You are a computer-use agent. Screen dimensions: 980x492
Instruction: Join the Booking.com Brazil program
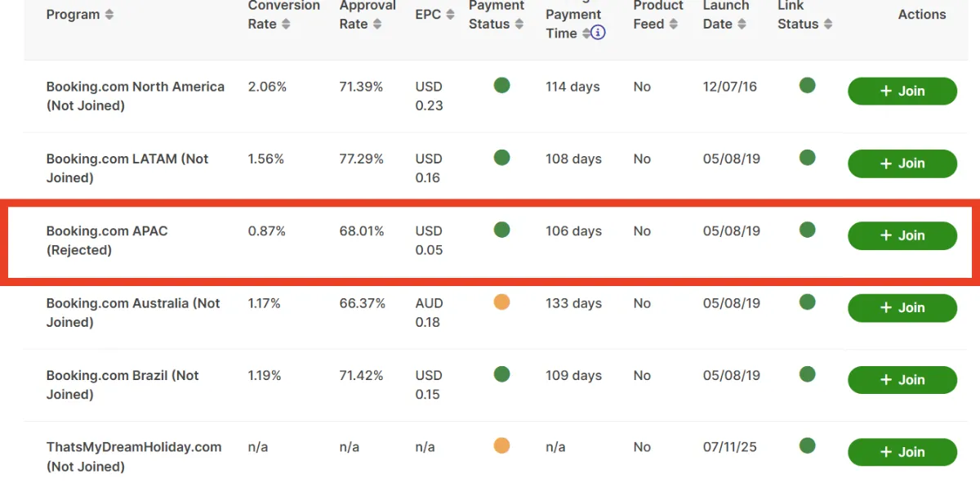pos(902,380)
